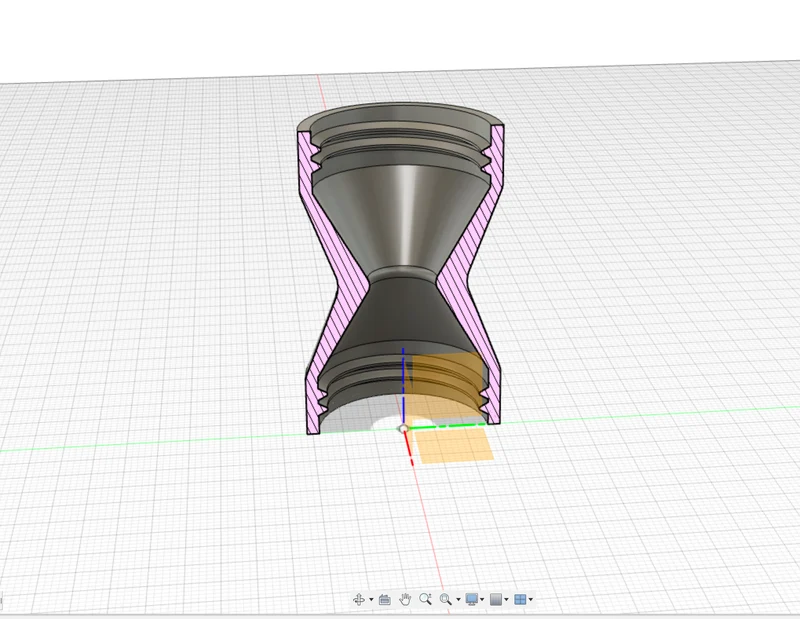
Task: Select the highlighted green origin axis
Action: pyautogui.click(x=446, y=426)
